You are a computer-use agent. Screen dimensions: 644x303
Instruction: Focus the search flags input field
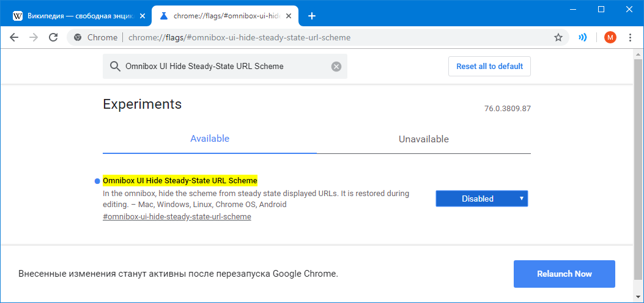coord(224,67)
